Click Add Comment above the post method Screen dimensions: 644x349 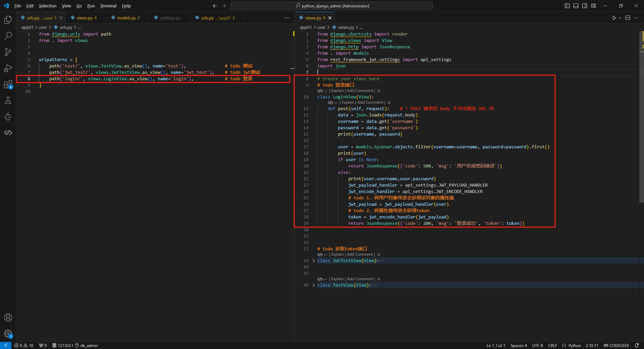coord(370,102)
